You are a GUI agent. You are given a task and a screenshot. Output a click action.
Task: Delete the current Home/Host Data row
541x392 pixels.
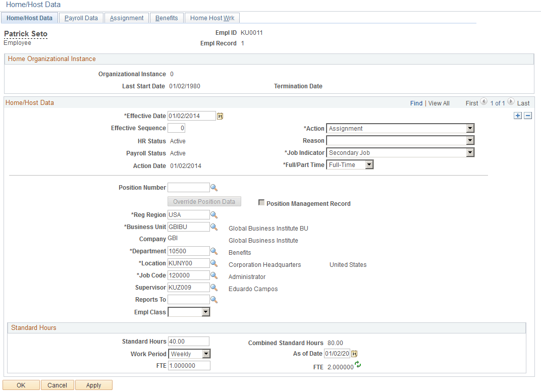click(x=528, y=115)
